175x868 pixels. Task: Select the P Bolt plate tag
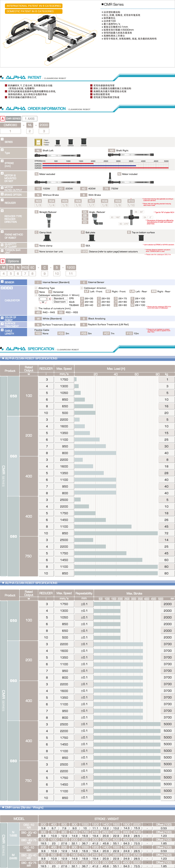(x=83, y=232)
